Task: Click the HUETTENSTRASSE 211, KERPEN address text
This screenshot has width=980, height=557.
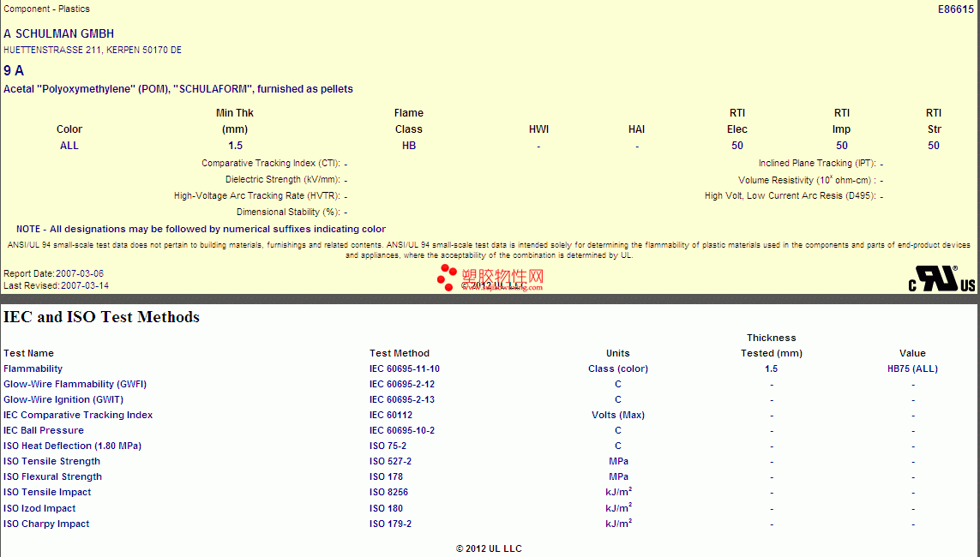Action: (x=93, y=50)
